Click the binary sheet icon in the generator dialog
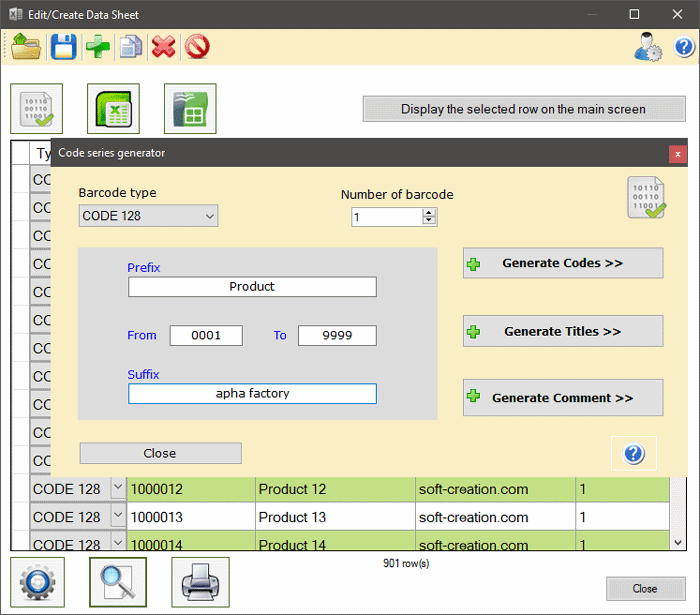 click(646, 197)
